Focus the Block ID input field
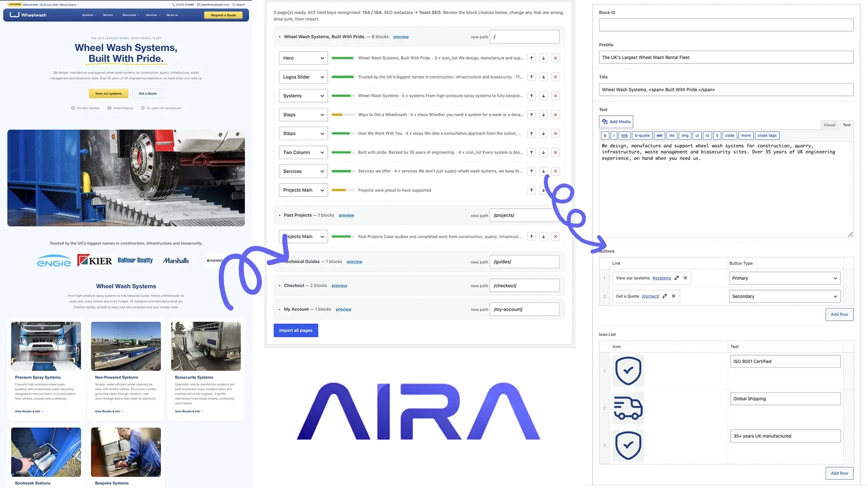 726,25
